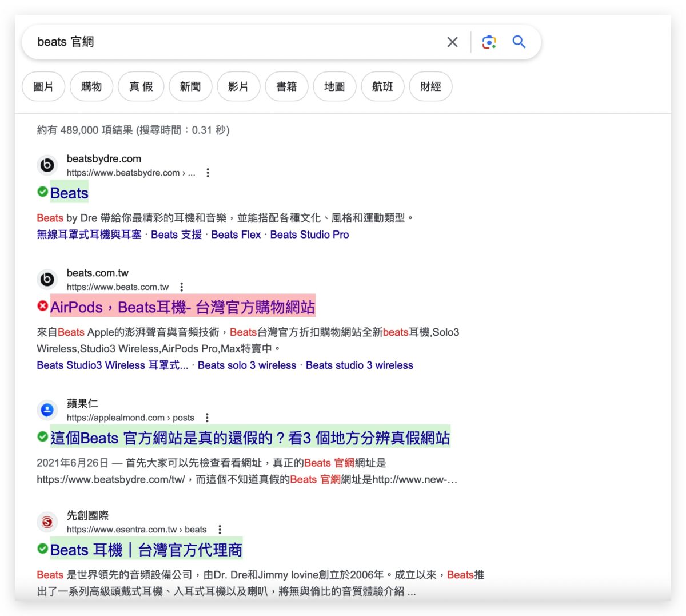Viewport: 686px width, 616px height.
Task: Switch to the 影片 filter tab
Action: click(238, 86)
